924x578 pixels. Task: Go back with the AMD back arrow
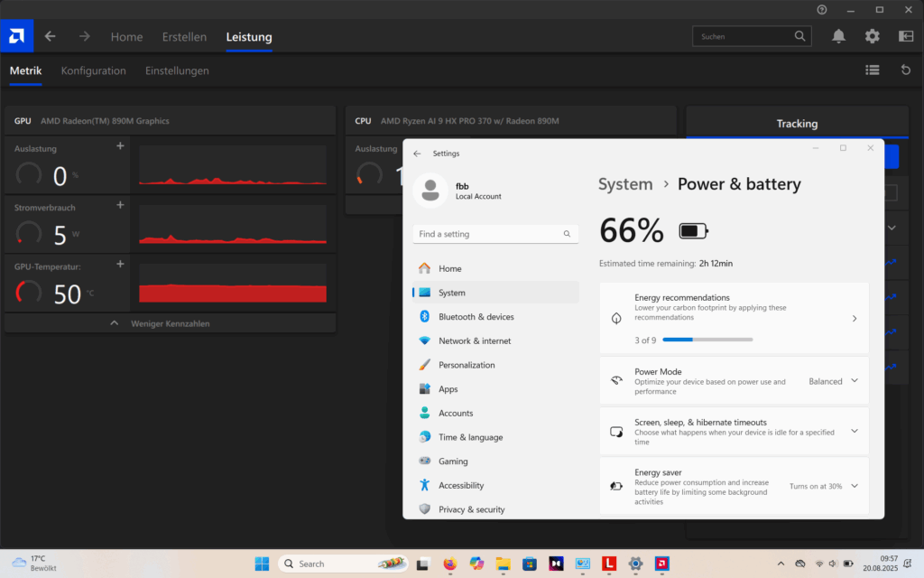pyautogui.click(x=51, y=36)
